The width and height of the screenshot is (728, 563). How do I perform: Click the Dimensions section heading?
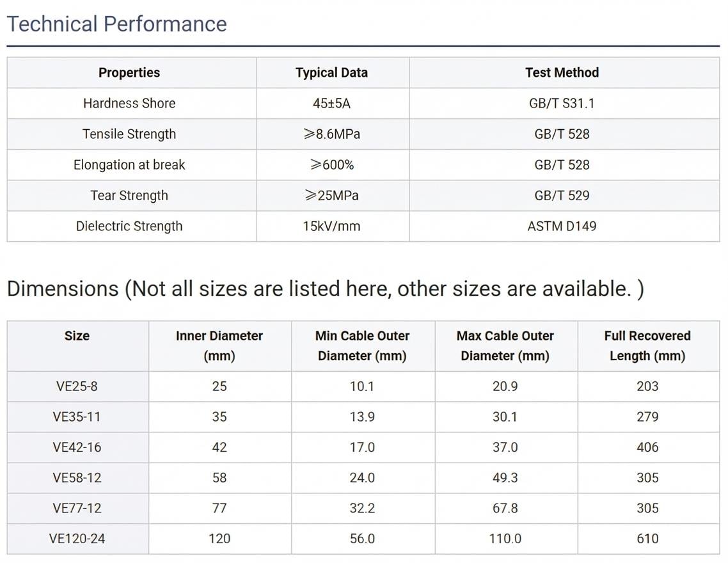tap(326, 289)
